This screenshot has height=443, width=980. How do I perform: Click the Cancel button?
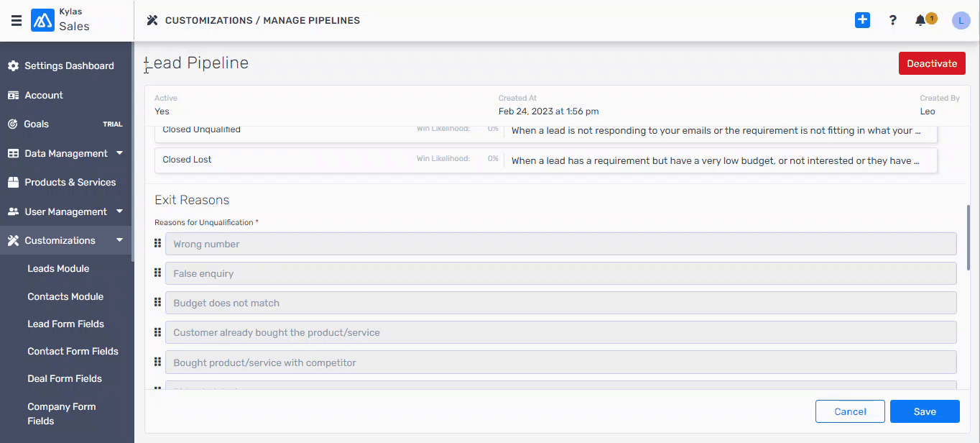[850, 411]
